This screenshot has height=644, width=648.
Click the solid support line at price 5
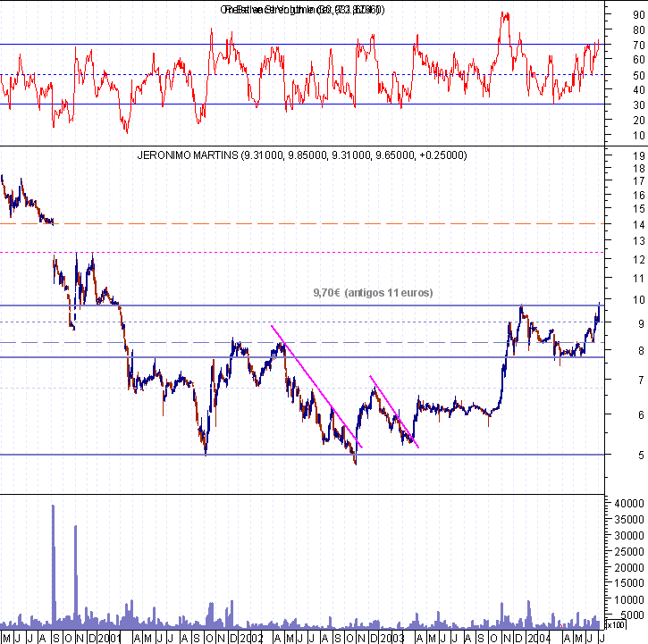coord(302,455)
